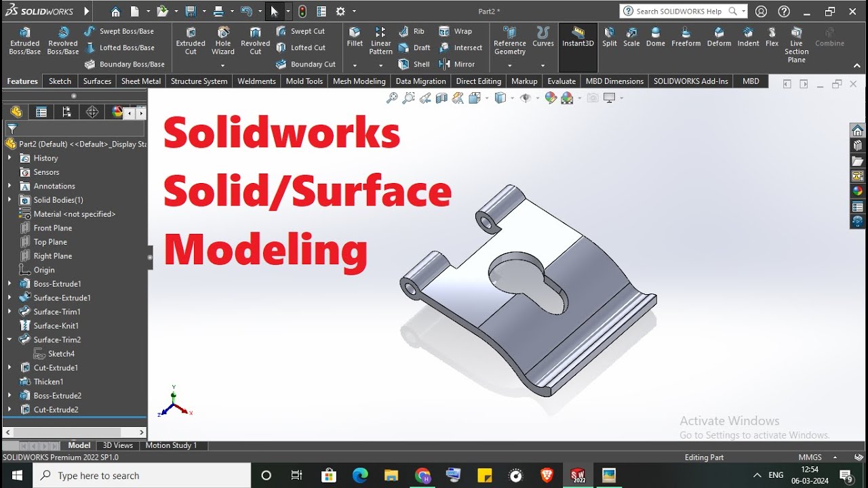Open SOLIDWORKS Resources in task pane
Image resolution: width=868 pixels, height=488 pixels.
point(858,131)
